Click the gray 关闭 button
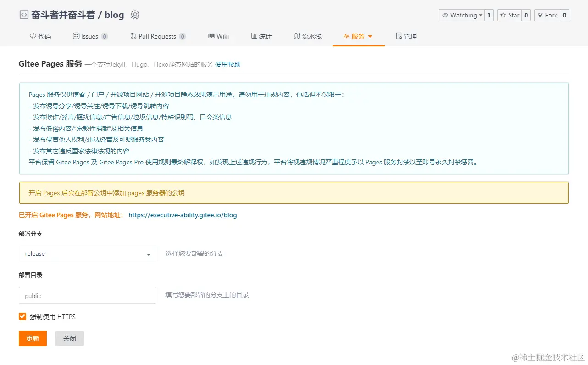 (x=70, y=338)
